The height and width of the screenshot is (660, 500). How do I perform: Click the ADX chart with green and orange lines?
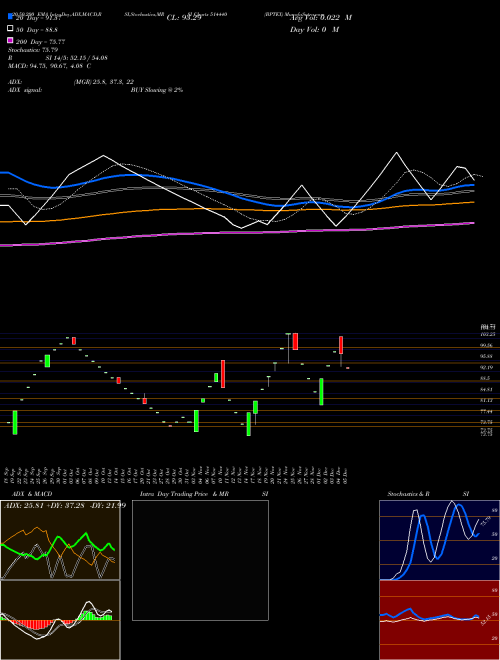pyautogui.click(x=60, y=540)
